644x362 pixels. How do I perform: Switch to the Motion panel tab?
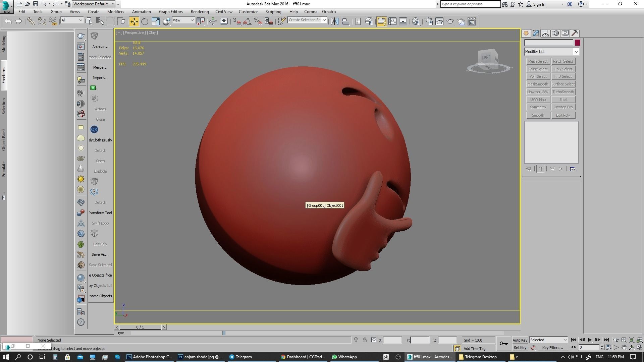coord(556,33)
